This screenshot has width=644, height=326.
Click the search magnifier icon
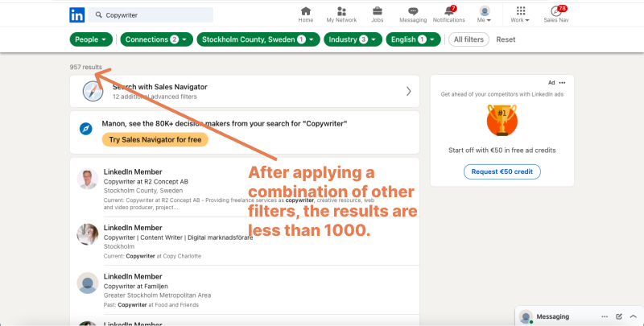98,14
